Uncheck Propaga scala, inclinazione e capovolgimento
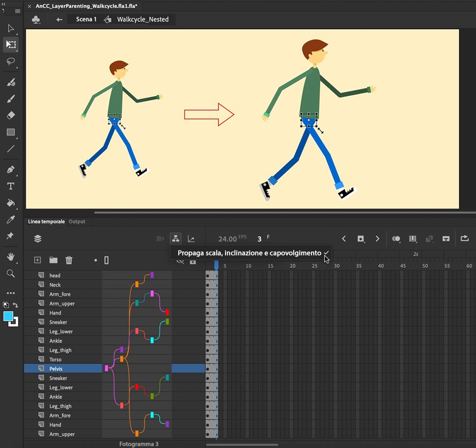This screenshot has height=448, width=476. [x=249, y=253]
